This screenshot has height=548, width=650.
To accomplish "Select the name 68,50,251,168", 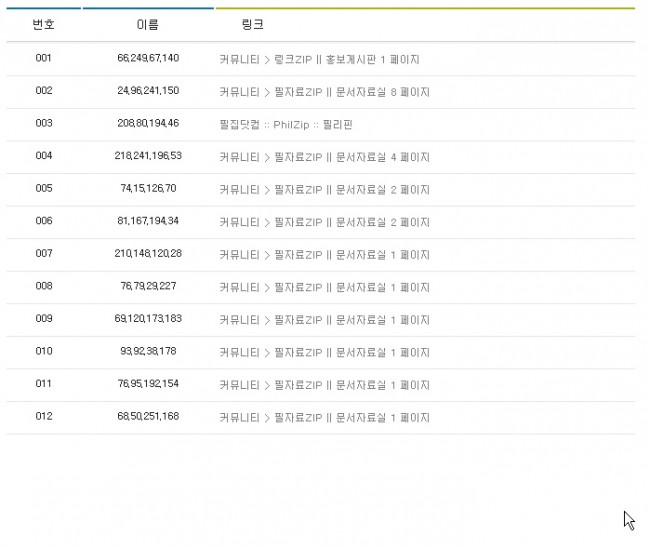I will (x=148, y=416).
